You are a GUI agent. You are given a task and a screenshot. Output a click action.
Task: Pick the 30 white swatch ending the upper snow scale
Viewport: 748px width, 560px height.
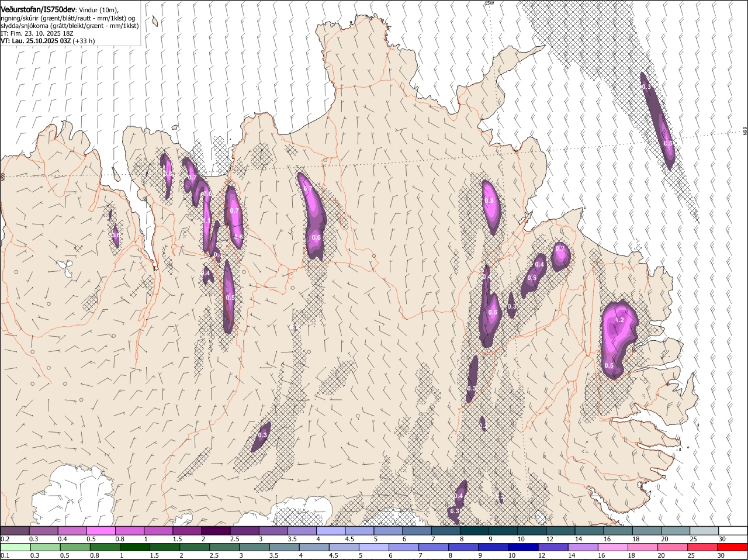click(733, 531)
